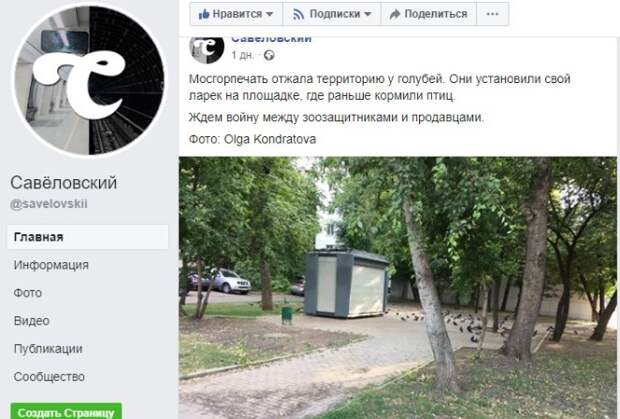Click the green Создать Страницу button
The image size is (620, 419).
pos(66,411)
